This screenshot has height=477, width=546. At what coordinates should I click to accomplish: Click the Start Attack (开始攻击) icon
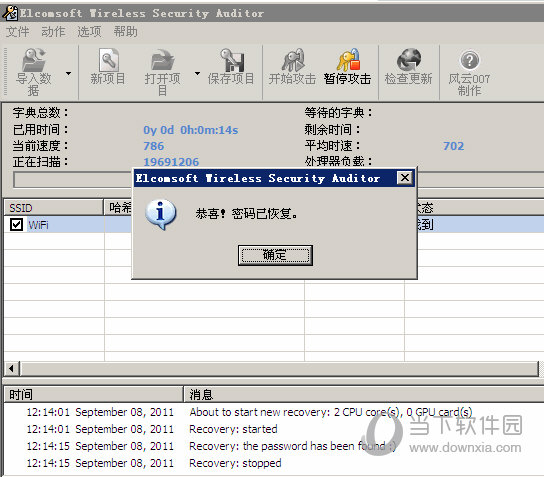coord(293,60)
